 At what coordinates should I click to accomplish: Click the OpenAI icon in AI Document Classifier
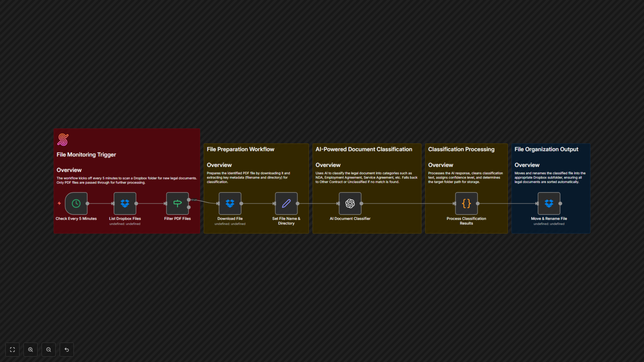click(x=350, y=203)
